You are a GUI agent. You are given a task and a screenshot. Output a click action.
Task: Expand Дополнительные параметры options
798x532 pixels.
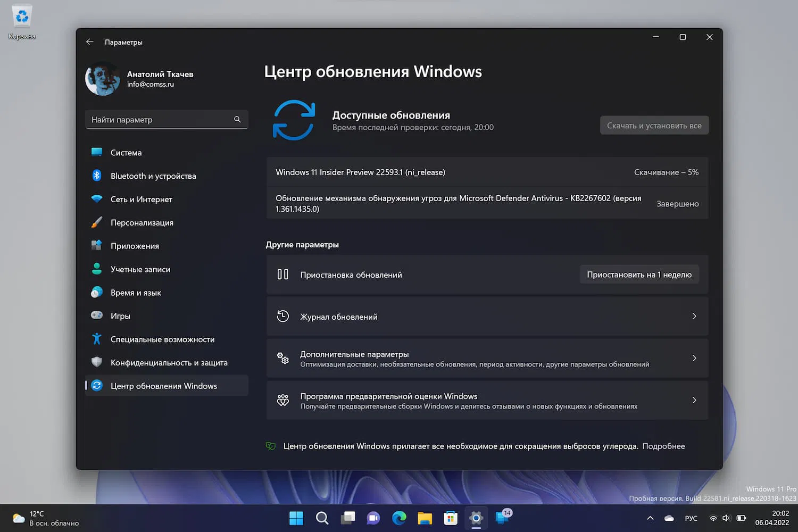694,358
